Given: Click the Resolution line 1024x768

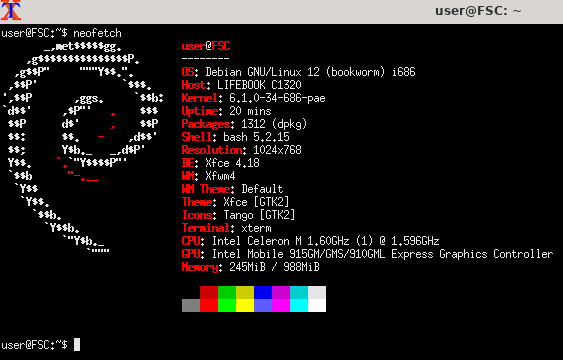Looking at the screenshot, I should (242, 150).
